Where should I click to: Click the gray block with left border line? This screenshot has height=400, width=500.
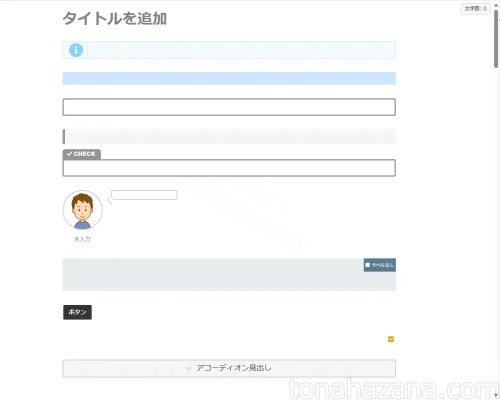coord(229,137)
